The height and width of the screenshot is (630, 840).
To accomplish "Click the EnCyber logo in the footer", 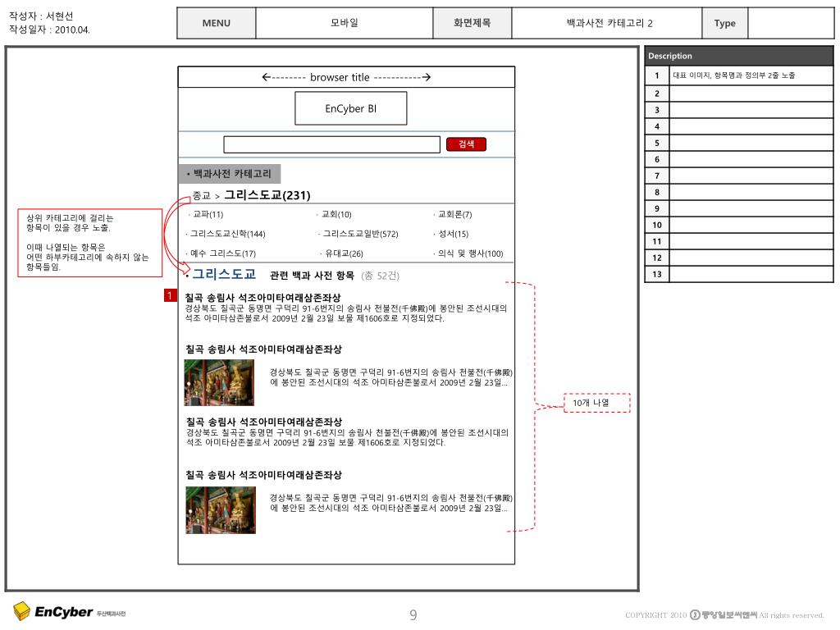I will click(69, 611).
